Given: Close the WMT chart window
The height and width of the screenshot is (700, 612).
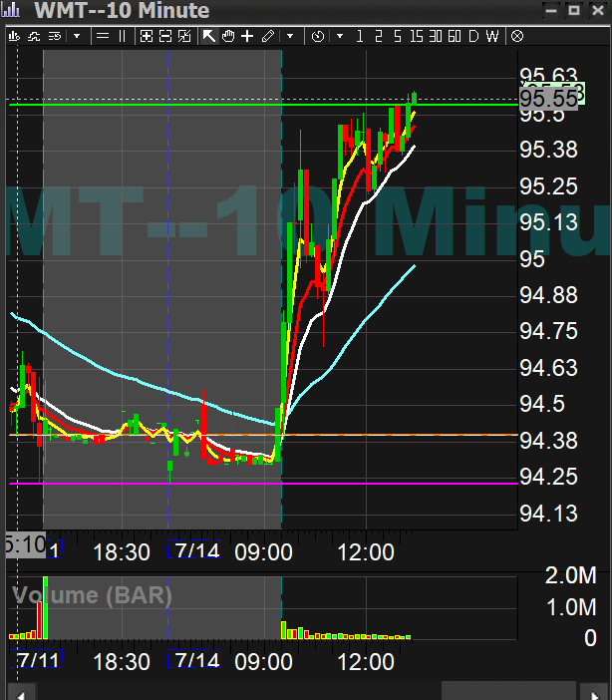Looking at the screenshot, I should pos(597,10).
